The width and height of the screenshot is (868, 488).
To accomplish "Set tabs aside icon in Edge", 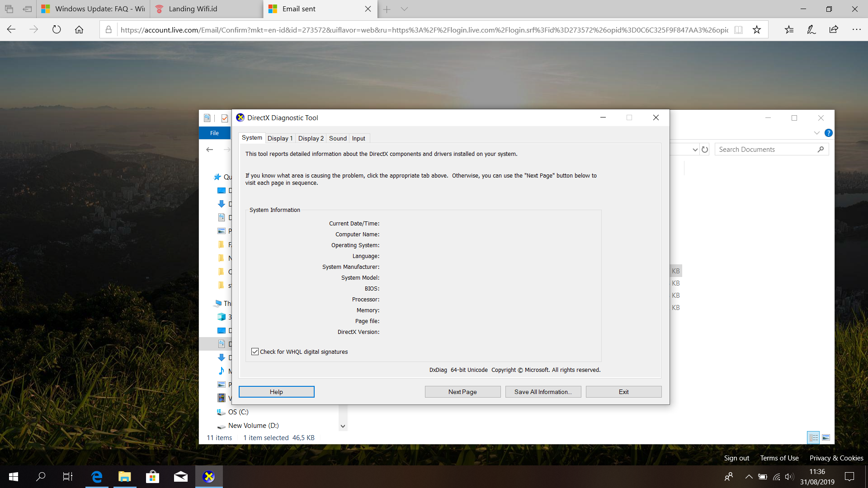I will click(27, 9).
